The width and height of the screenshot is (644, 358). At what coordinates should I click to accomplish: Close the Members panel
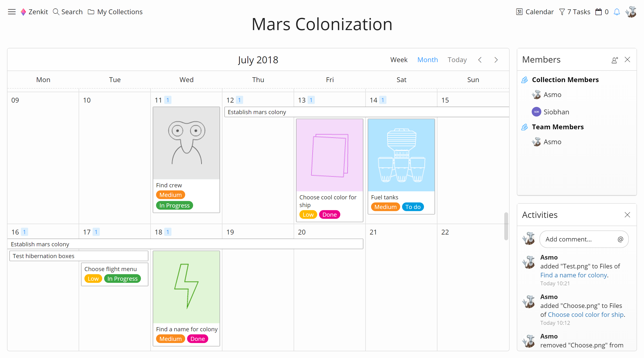pyautogui.click(x=627, y=59)
